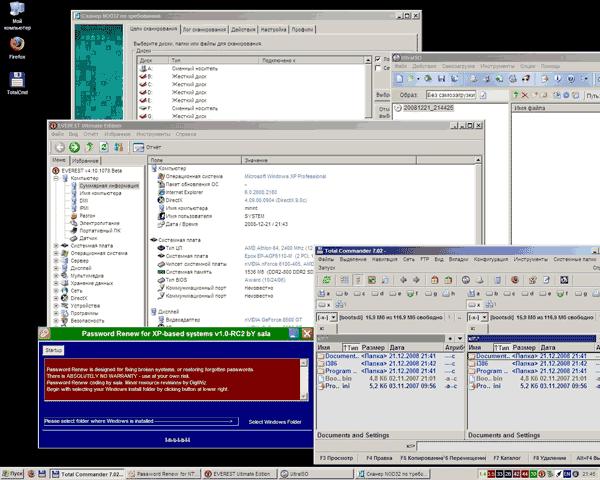Open Навигация menu in Total Commander
The image size is (600, 480).
385,259
